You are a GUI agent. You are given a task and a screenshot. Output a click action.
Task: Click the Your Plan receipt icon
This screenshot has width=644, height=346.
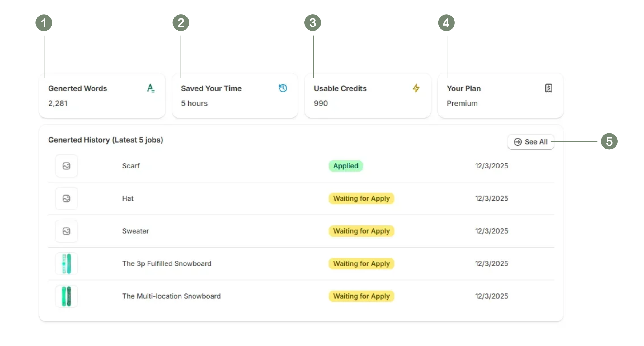[x=548, y=88]
